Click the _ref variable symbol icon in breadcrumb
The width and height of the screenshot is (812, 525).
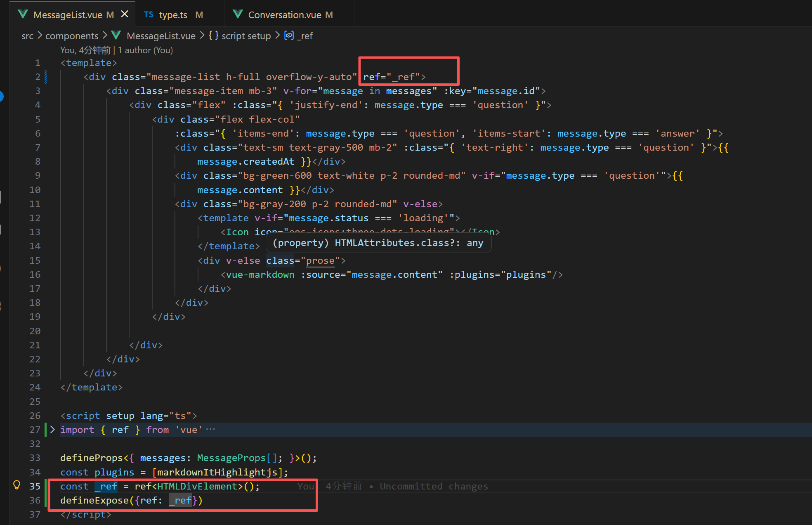(x=289, y=35)
